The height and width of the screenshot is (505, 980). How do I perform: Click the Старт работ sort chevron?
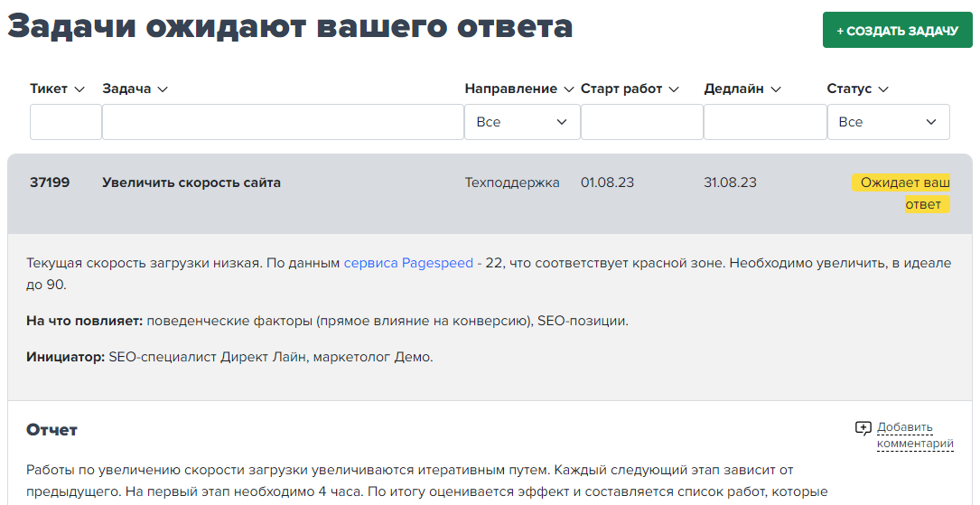point(674,89)
